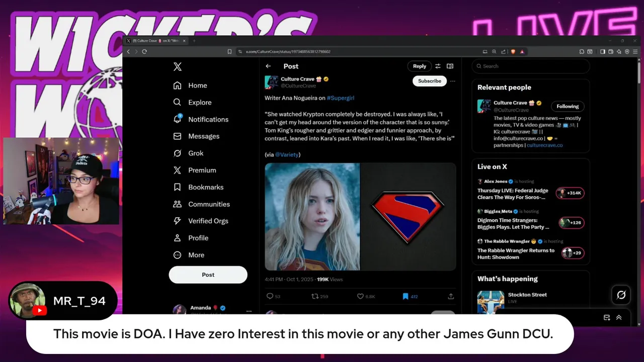The width and height of the screenshot is (644, 362).
Task: Open Profile in the sidebar
Action: (191, 238)
